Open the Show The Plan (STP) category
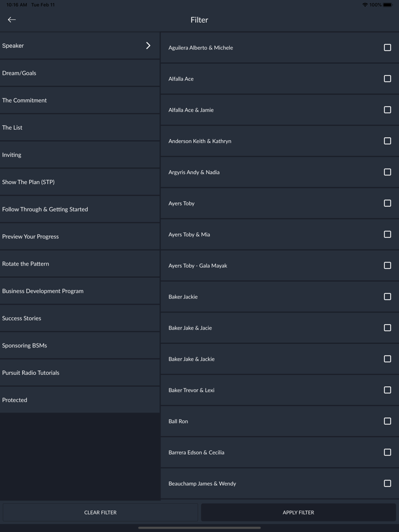The height and width of the screenshot is (532, 399). (80, 182)
